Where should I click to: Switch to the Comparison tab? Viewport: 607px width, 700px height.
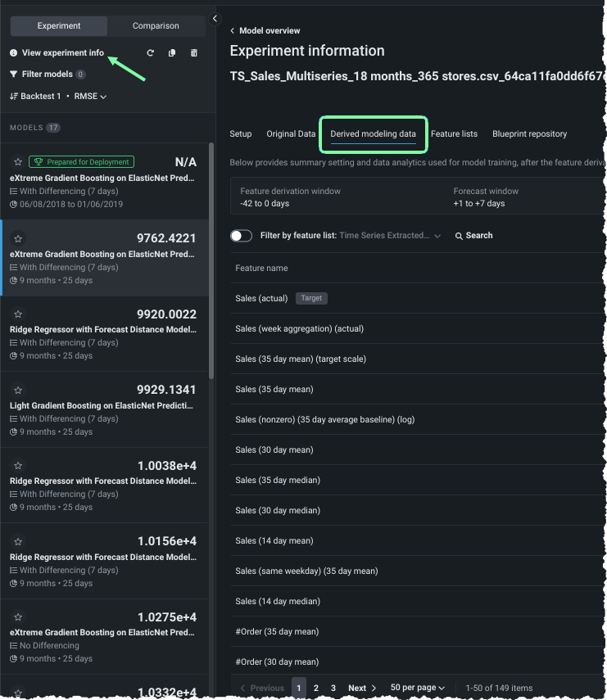156,26
